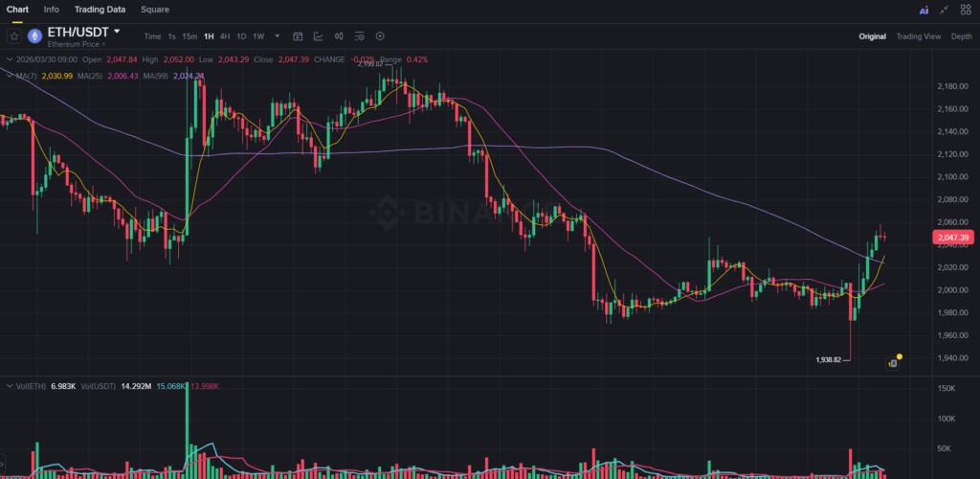The width and height of the screenshot is (980, 479).
Task: Open the four-square layout grid icon
Action: click(x=966, y=10)
